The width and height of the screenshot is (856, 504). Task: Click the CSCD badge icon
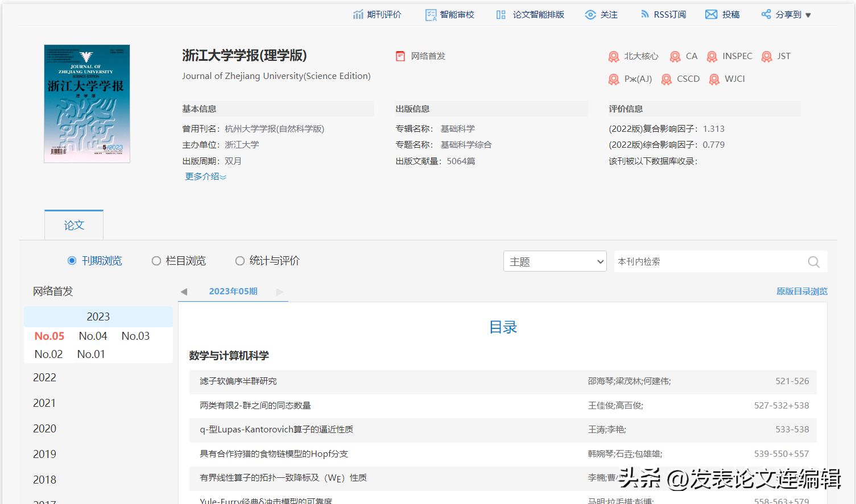[x=667, y=80]
